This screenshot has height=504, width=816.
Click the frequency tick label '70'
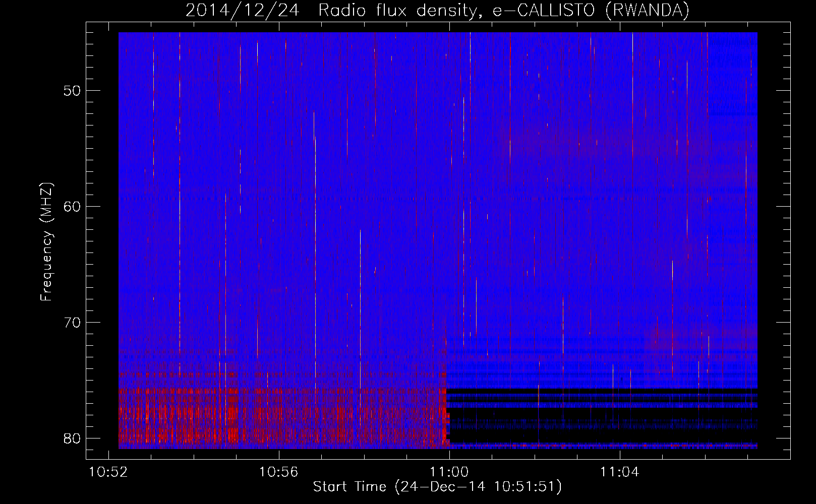[x=73, y=323]
